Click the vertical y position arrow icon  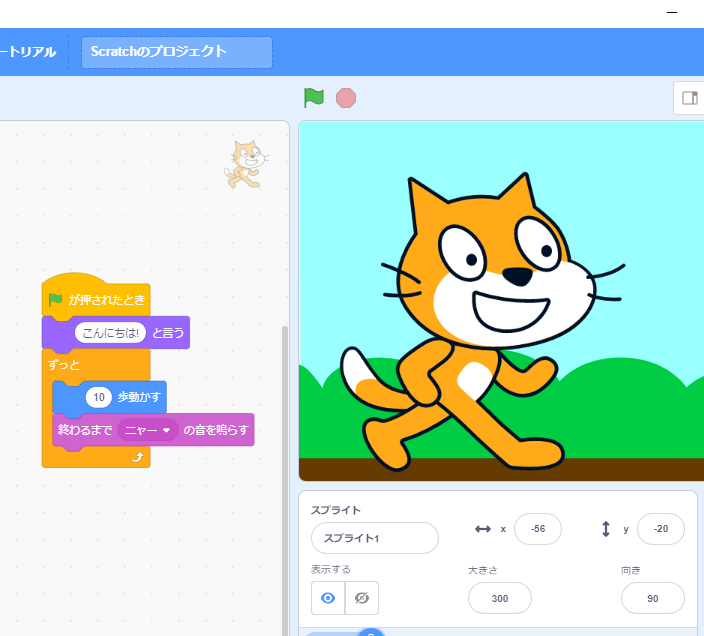[x=606, y=529]
